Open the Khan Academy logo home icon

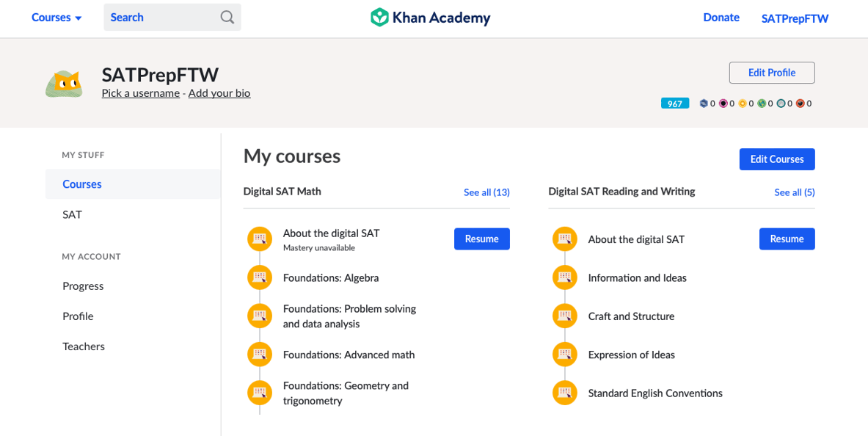coord(379,16)
